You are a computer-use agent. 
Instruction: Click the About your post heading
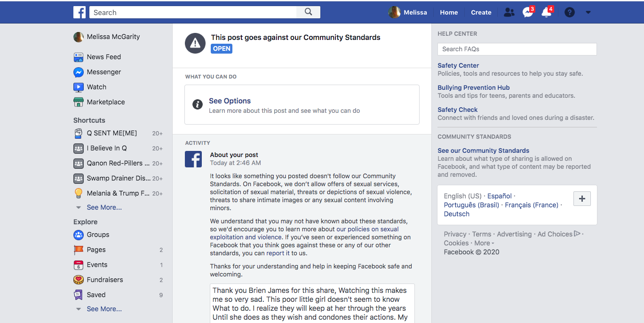tap(234, 155)
